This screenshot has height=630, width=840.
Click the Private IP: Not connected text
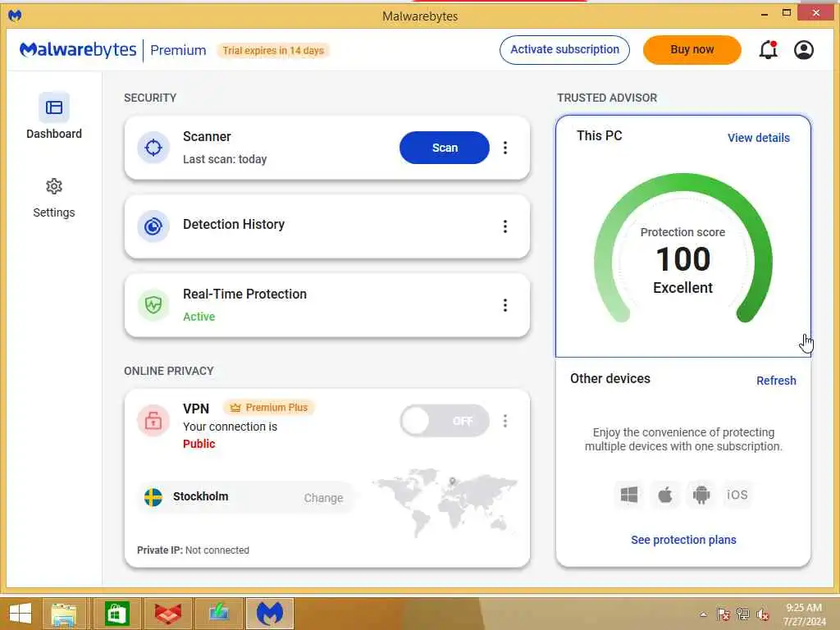[193, 550]
